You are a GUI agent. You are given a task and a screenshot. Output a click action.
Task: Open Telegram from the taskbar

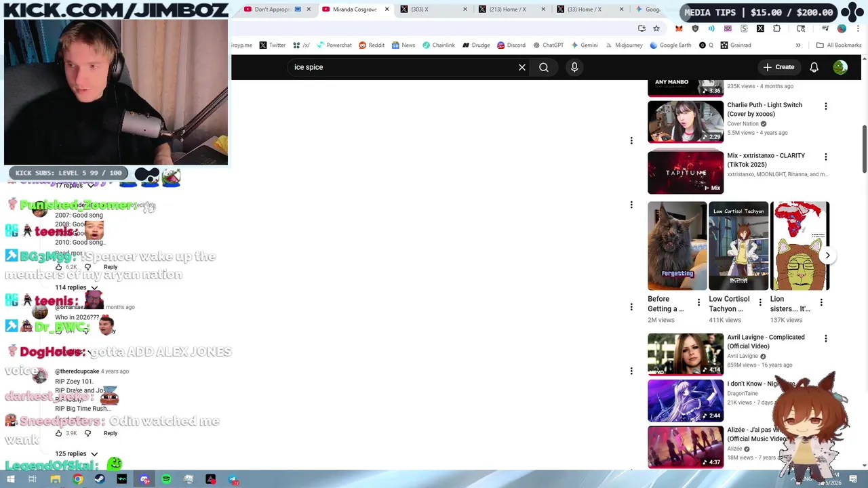[233, 480]
